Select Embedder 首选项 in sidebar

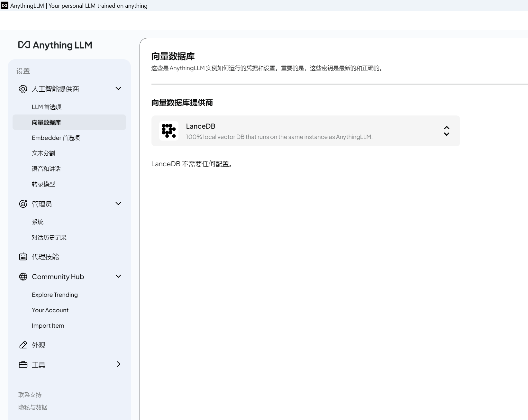pyautogui.click(x=56, y=138)
